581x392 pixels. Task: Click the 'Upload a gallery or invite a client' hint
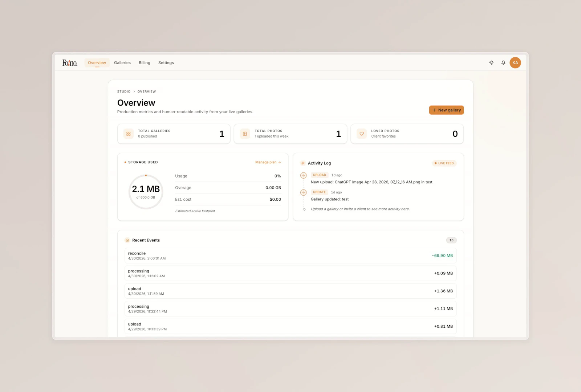tap(360, 209)
